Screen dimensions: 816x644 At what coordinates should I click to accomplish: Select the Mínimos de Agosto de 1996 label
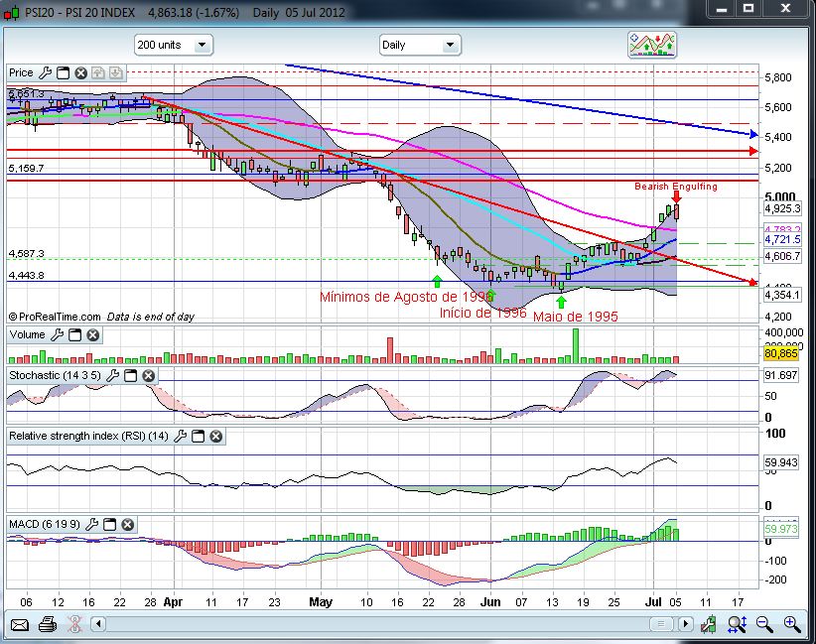click(405, 297)
